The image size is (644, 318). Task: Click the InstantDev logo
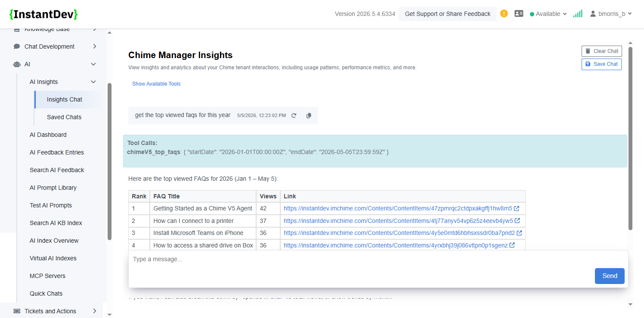(43, 14)
